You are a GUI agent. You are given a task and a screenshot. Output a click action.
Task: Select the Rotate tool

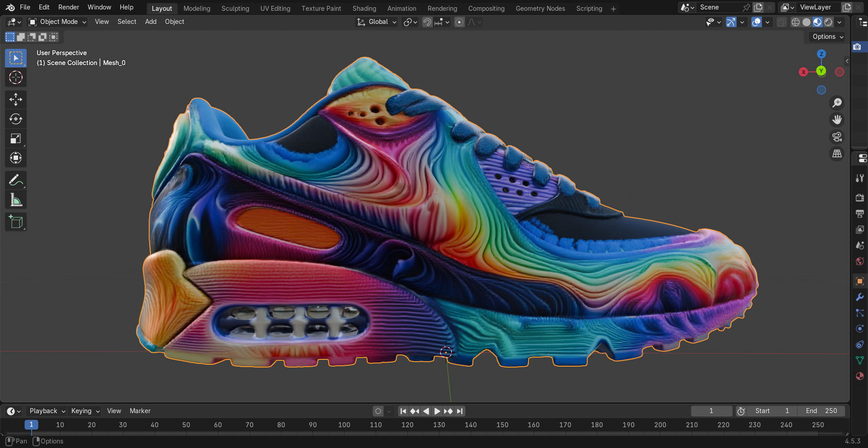coord(16,119)
